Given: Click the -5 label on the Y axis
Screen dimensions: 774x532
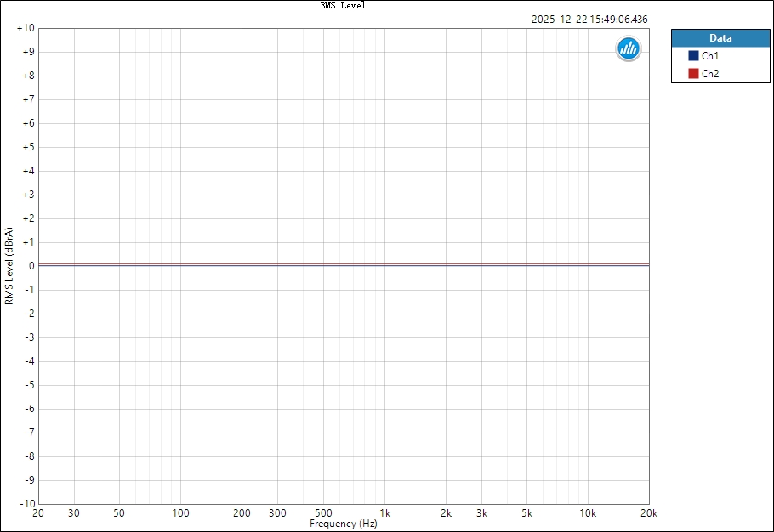Looking at the screenshot, I should point(27,385).
